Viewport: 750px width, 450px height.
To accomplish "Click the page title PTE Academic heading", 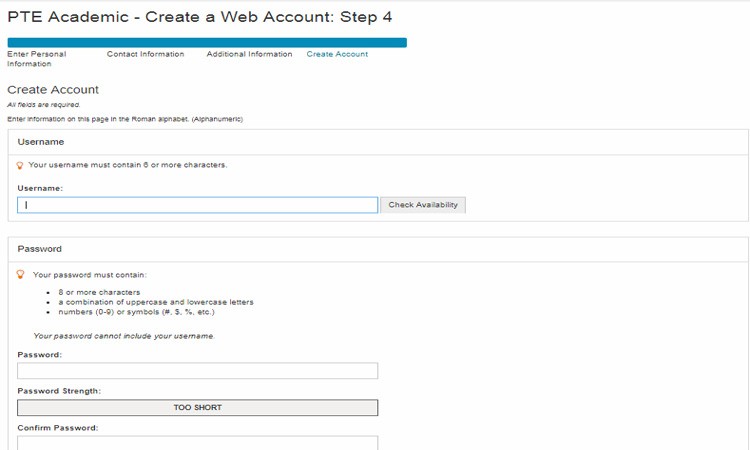I will point(200,17).
